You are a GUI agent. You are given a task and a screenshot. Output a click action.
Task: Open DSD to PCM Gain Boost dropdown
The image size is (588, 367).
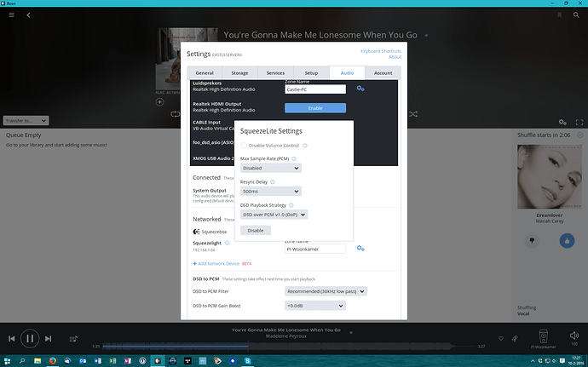pos(315,306)
